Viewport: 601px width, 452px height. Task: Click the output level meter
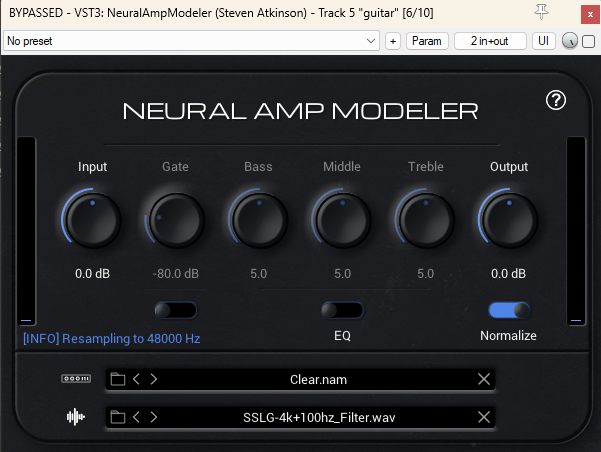pos(576,231)
